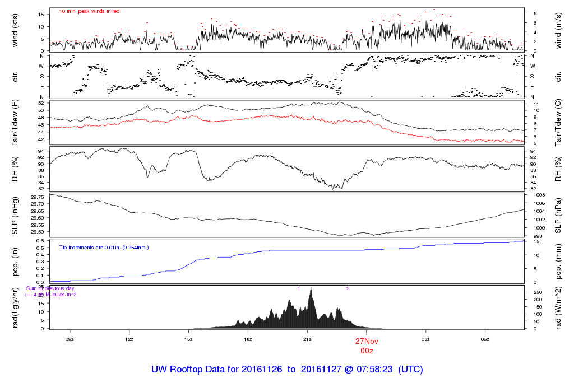Click the '250' tick on W/m^2 axis
Viewport: 574px width, 392px height.
(538, 292)
